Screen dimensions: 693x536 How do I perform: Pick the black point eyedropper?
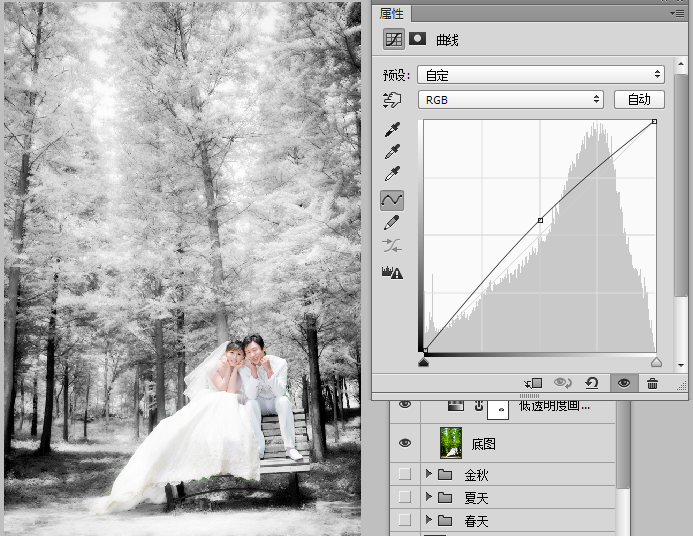point(392,129)
